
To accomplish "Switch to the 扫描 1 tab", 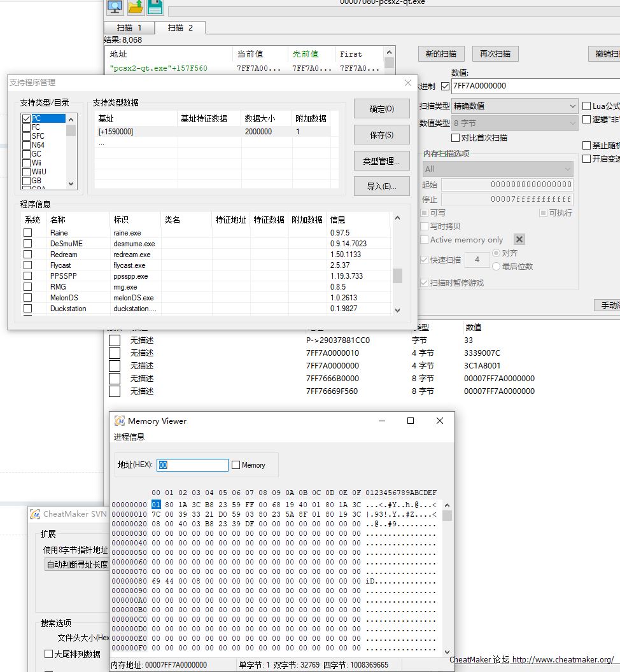I will pos(129,27).
